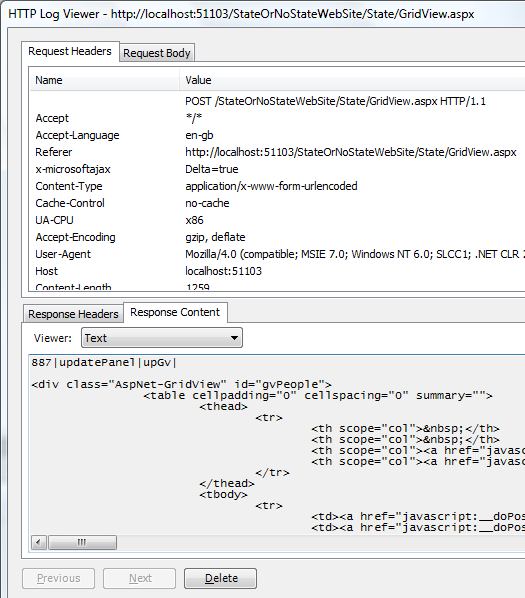Click the 887|updatePanel|upGv| line
This screenshot has height=598, width=525.
[x=104, y=362]
